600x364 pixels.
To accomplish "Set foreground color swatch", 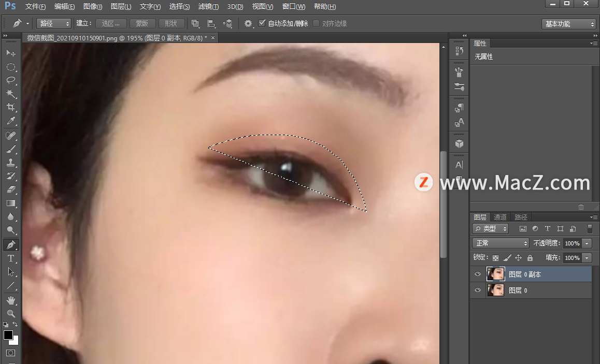I will click(x=8, y=335).
